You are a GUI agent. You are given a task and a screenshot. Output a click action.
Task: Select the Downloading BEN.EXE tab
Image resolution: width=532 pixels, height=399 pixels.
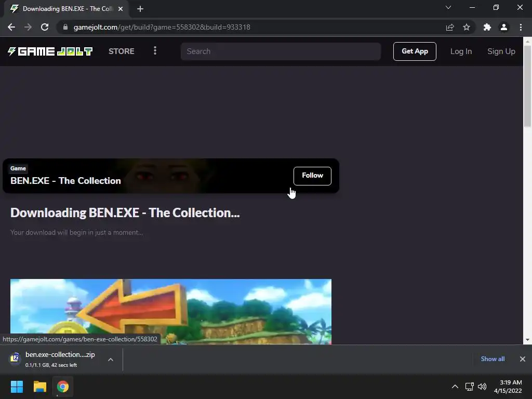click(x=66, y=9)
